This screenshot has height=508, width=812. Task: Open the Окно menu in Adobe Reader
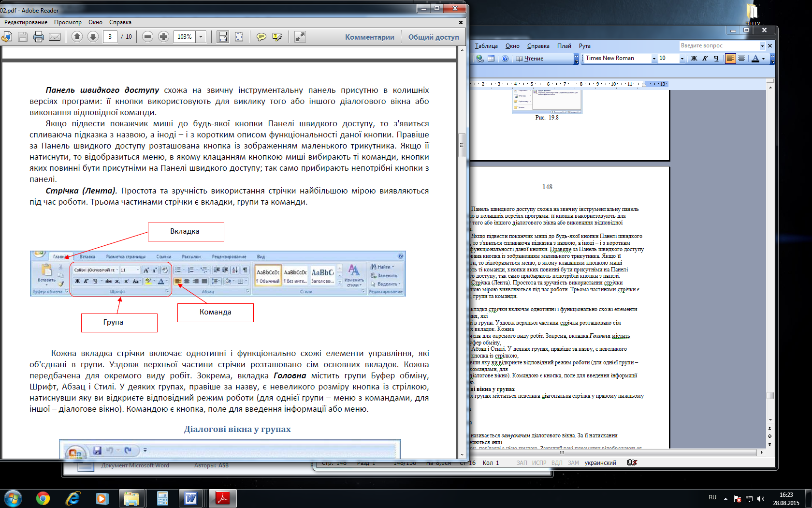[95, 22]
